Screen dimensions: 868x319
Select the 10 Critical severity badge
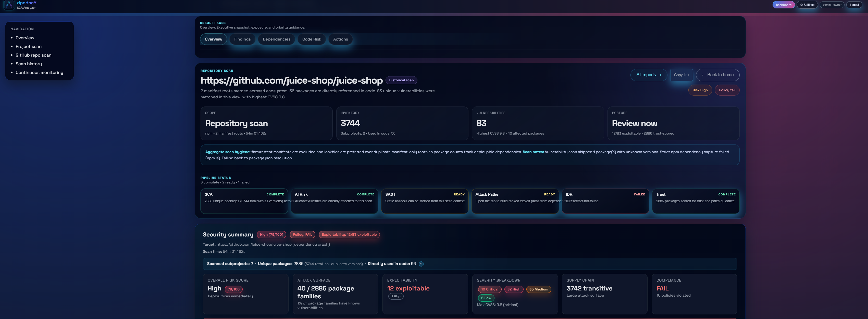489,289
